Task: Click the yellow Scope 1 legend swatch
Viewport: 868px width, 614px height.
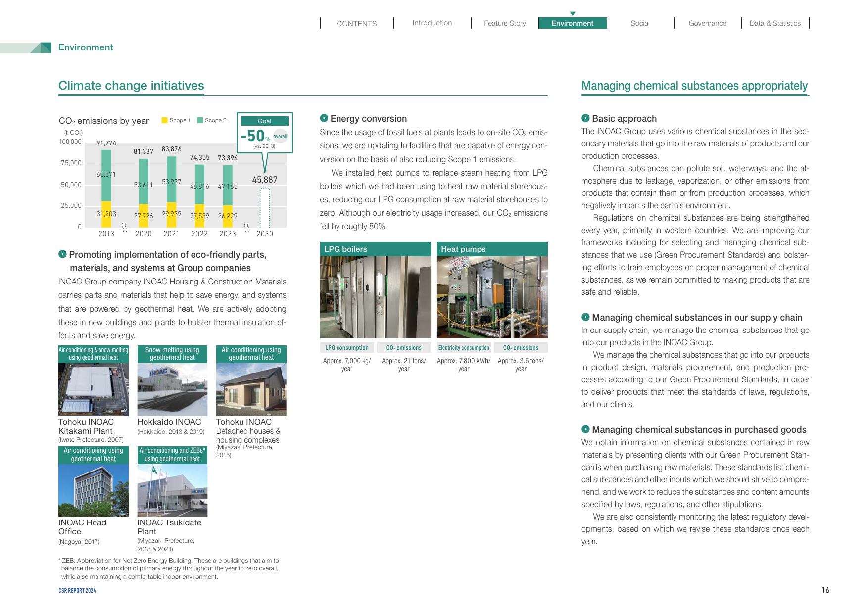Action: [164, 120]
